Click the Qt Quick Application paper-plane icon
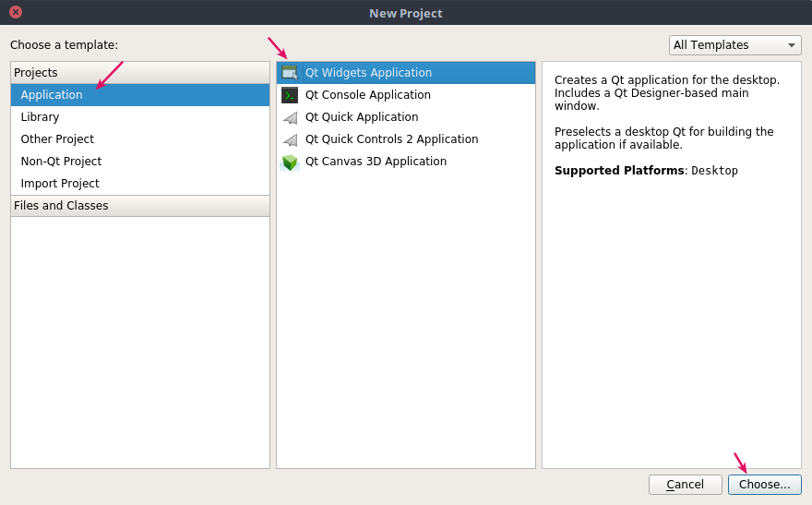 click(290, 117)
